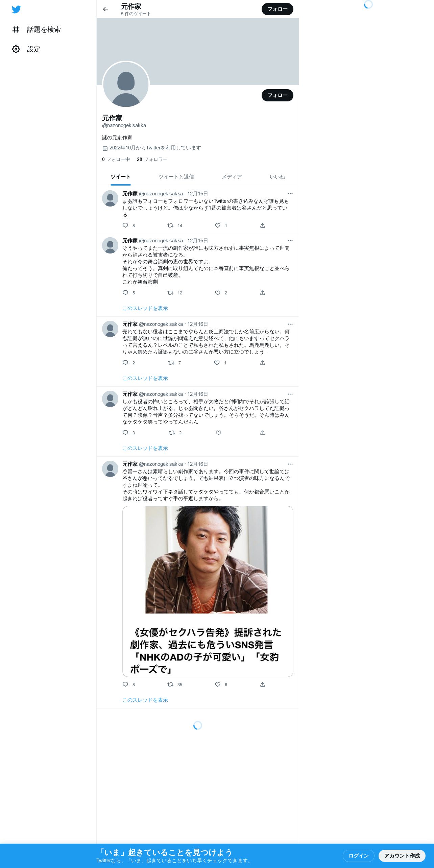Open the more options menu on first tweet
This screenshot has height=868, width=434.
click(290, 194)
